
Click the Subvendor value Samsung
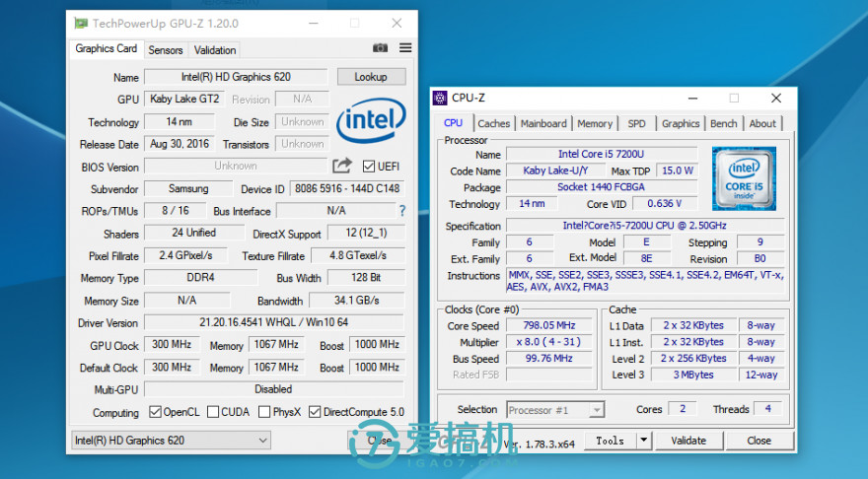188,188
